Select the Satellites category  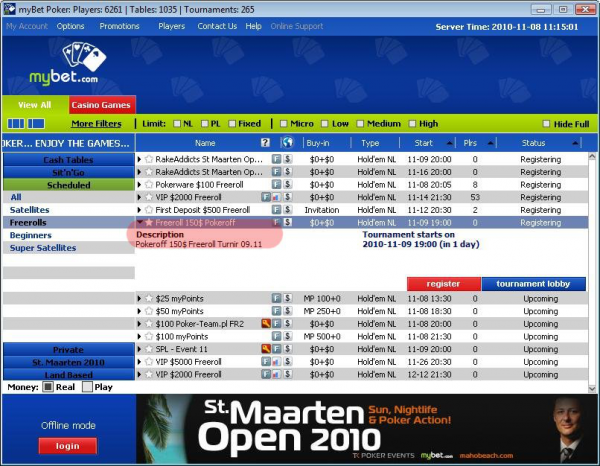29,210
